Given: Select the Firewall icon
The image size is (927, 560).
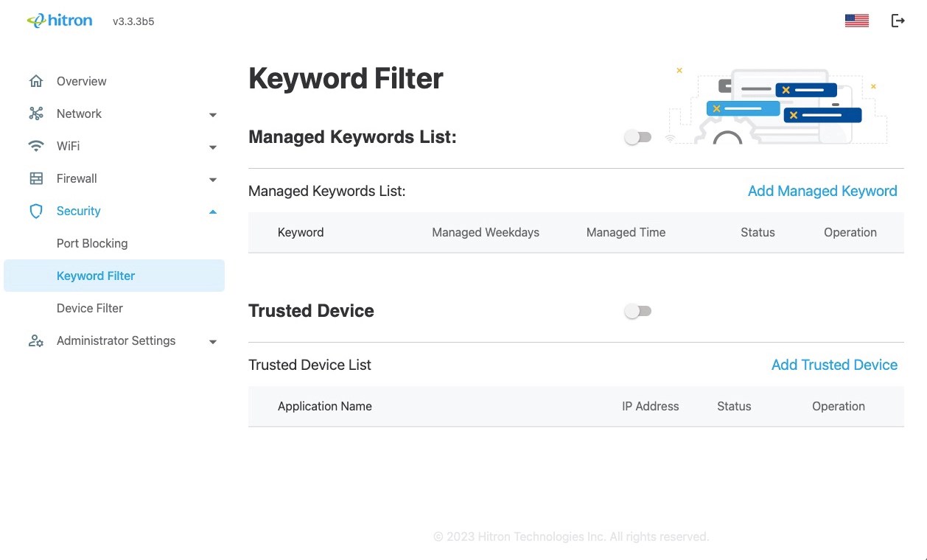Looking at the screenshot, I should (36, 178).
